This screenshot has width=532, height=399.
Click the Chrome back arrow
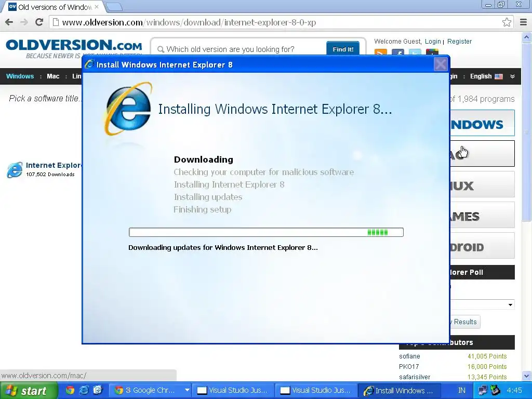[9, 22]
